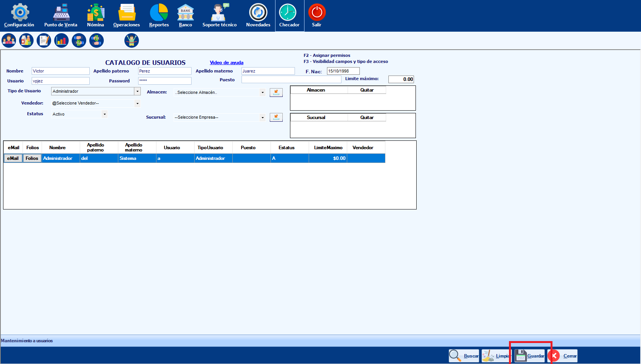
Task: Click the Usuario input field
Action: coord(61,81)
